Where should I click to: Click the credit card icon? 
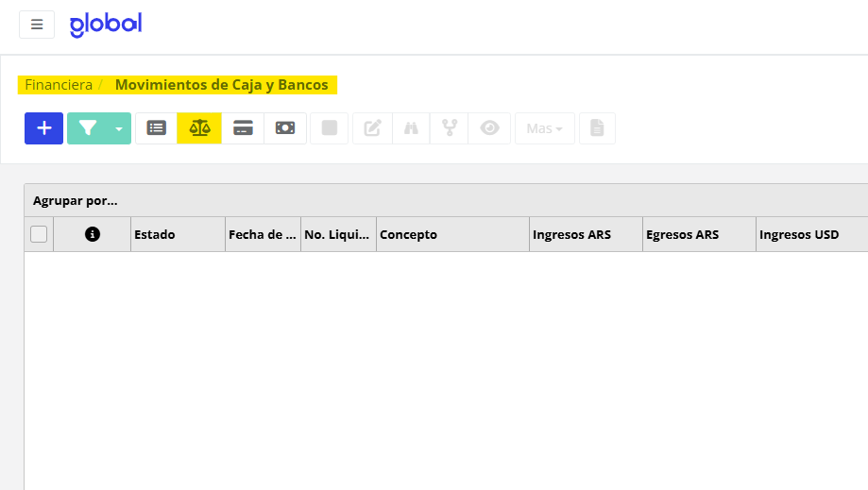tap(243, 128)
